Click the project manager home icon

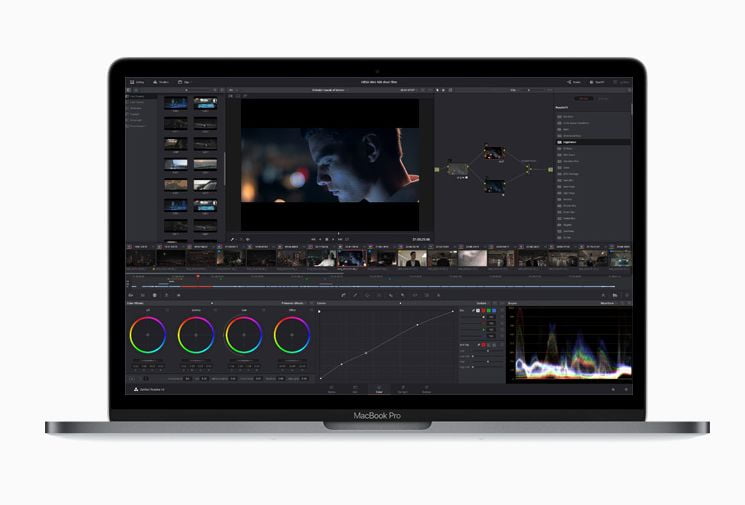coord(613,390)
